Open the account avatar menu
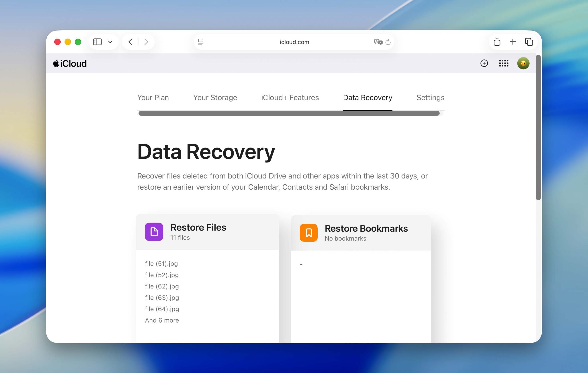Image resolution: width=588 pixels, height=373 pixels. (x=523, y=63)
